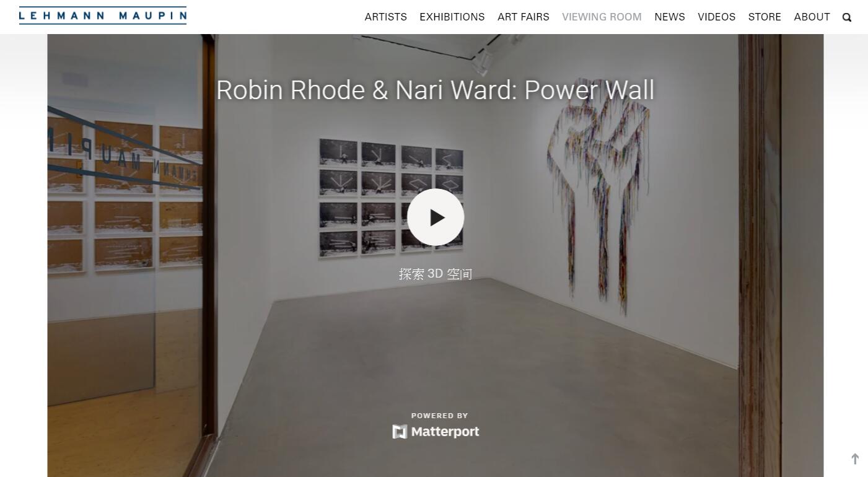
Task: Play the 3D space tour
Action: (x=436, y=217)
